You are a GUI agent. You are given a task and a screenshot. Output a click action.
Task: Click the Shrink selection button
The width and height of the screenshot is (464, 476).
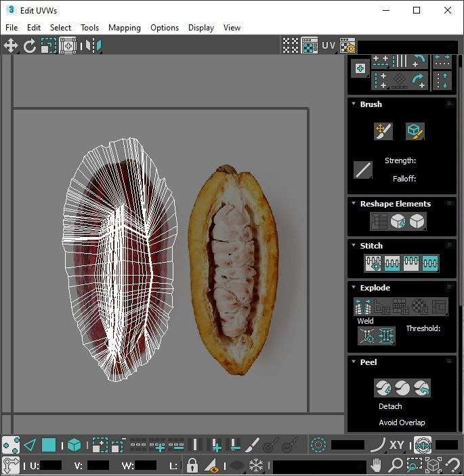pyautogui.click(x=119, y=446)
